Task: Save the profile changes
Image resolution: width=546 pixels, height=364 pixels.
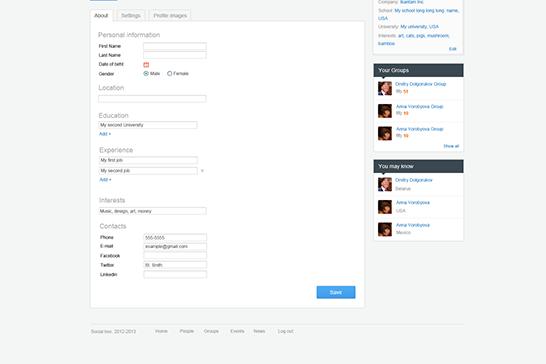Action: coord(336,292)
